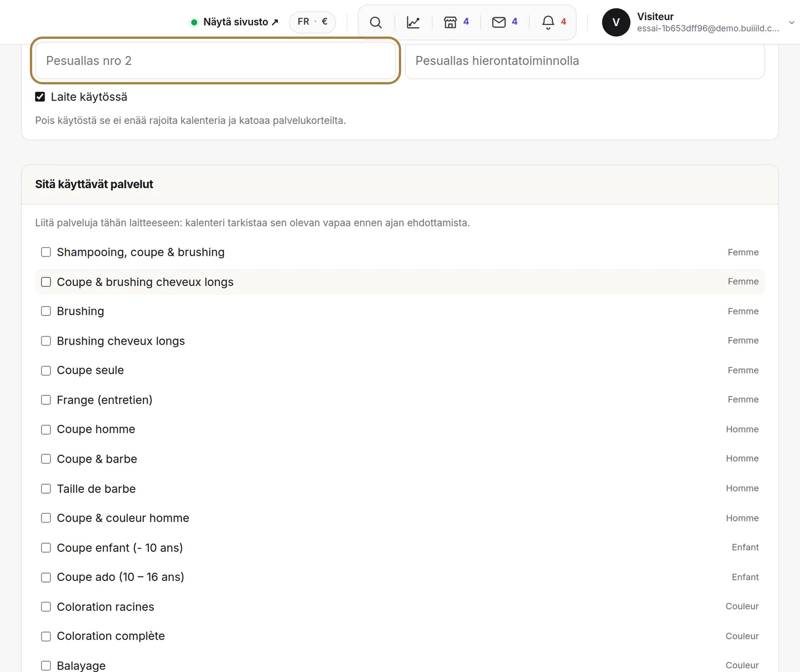Enable the Coupe seule checkbox
The height and width of the screenshot is (672, 800).
46,370
